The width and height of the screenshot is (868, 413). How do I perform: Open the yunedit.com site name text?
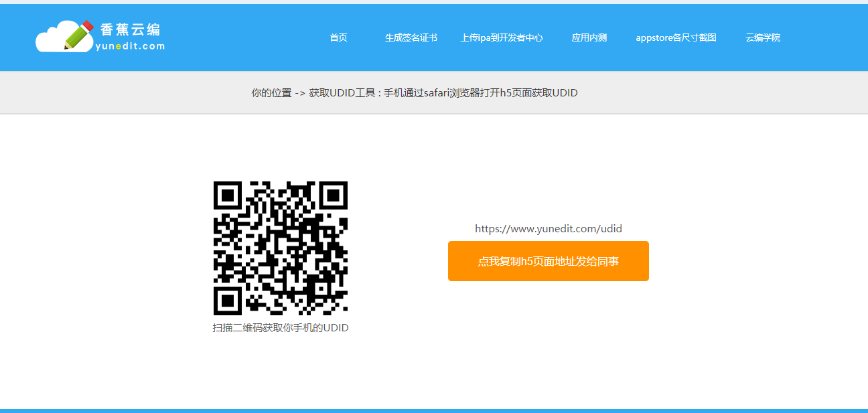pos(130,46)
